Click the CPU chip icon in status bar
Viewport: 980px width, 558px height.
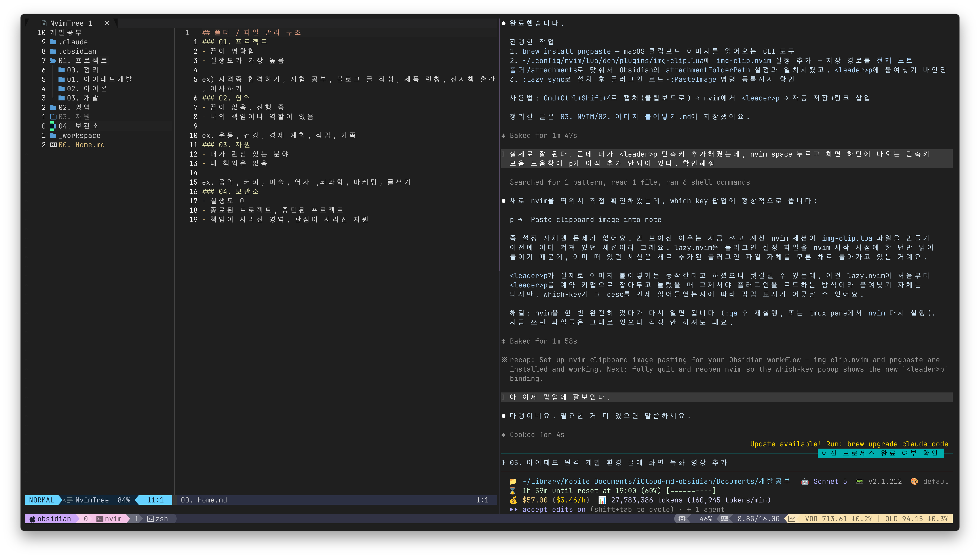pos(682,519)
